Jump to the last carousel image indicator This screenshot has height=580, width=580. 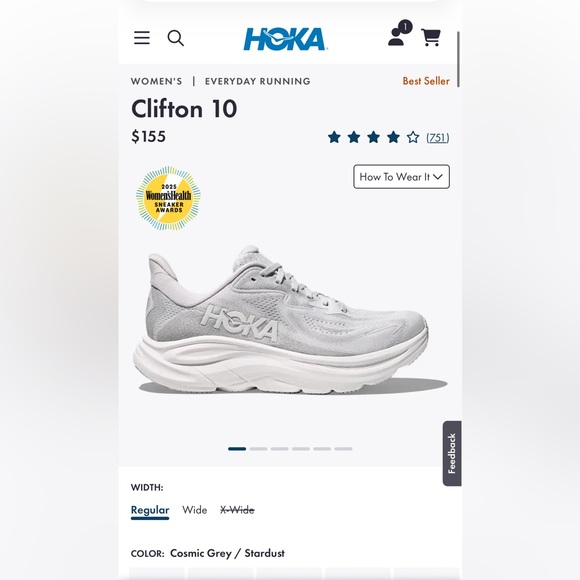coord(343,449)
